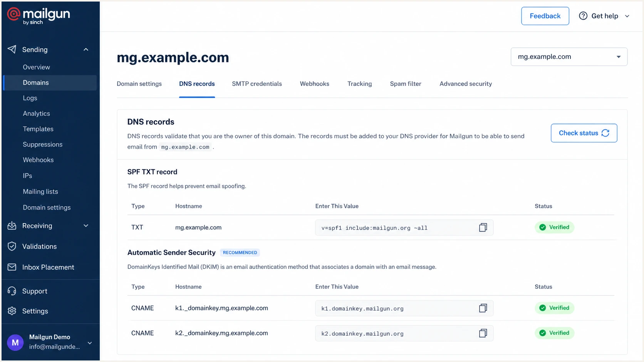This screenshot has width=644, height=362.
Task: Click the SPF TXT record heading
Action: [152, 172]
